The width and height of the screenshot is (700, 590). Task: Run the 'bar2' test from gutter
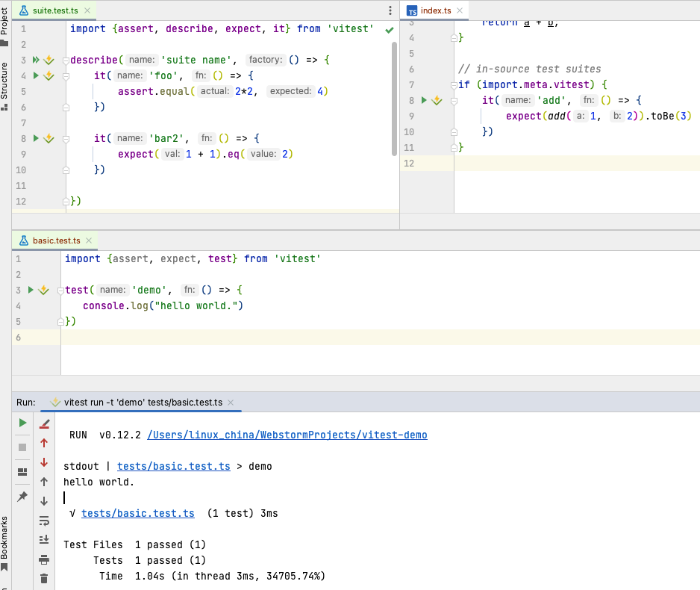tap(36, 138)
